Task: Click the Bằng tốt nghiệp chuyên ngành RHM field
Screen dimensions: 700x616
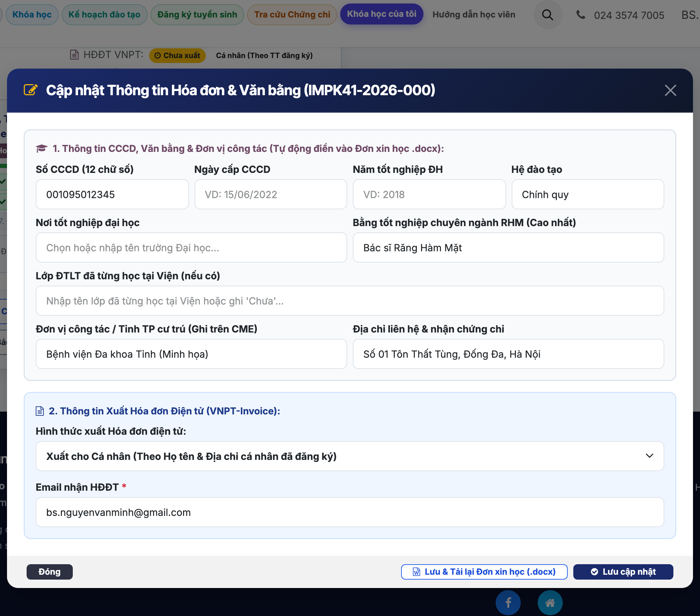Action: pos(509,247)
